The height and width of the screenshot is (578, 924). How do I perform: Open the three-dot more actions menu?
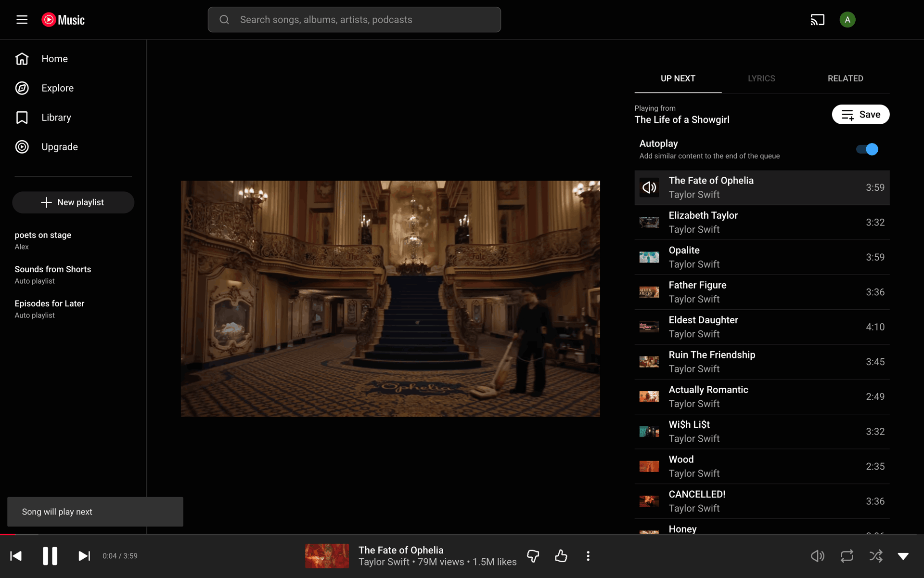coord(588,556)
